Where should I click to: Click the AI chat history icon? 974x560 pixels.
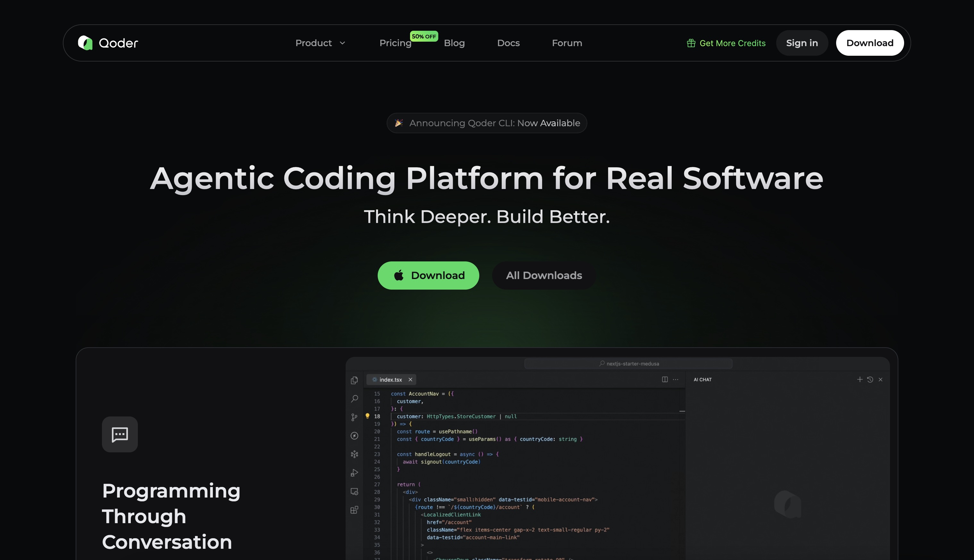pyautogui.click(x=870, y=380)
